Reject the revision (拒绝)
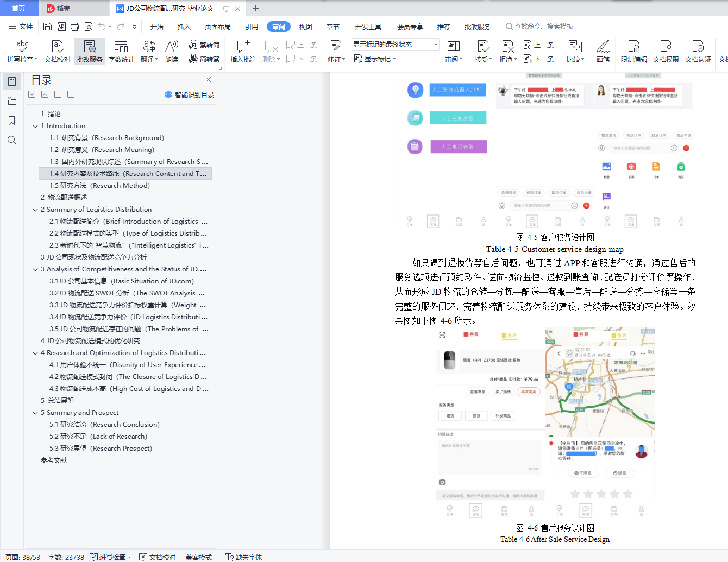 tap(507, 52)
